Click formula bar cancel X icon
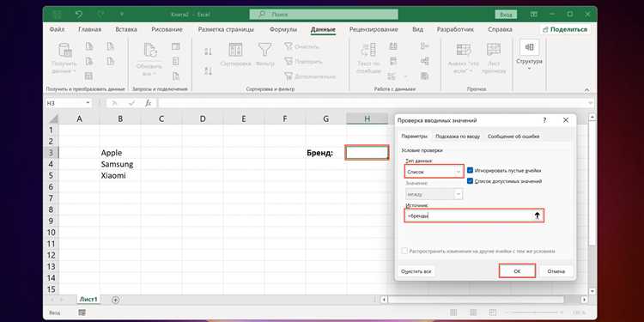Screen dimensions: 644x322 pos(114,103)
